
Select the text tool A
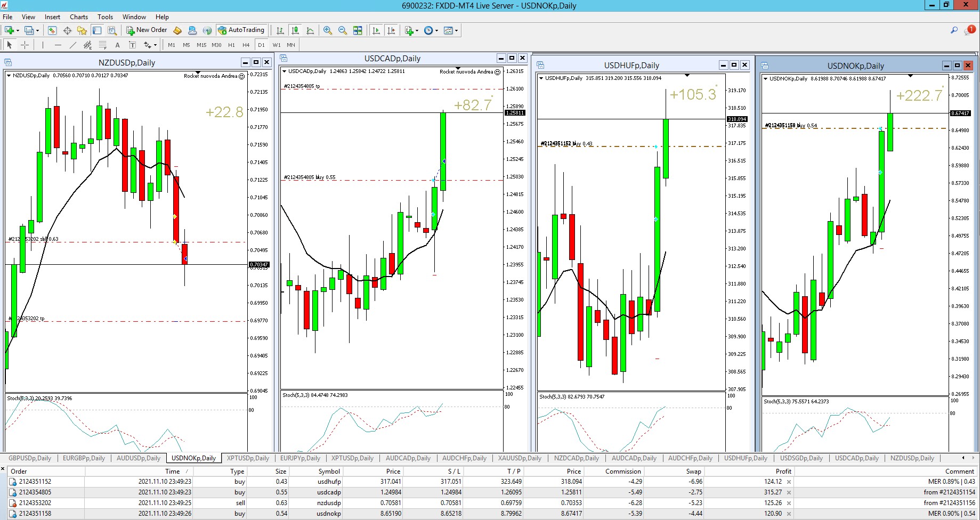(x=117, y=45)
